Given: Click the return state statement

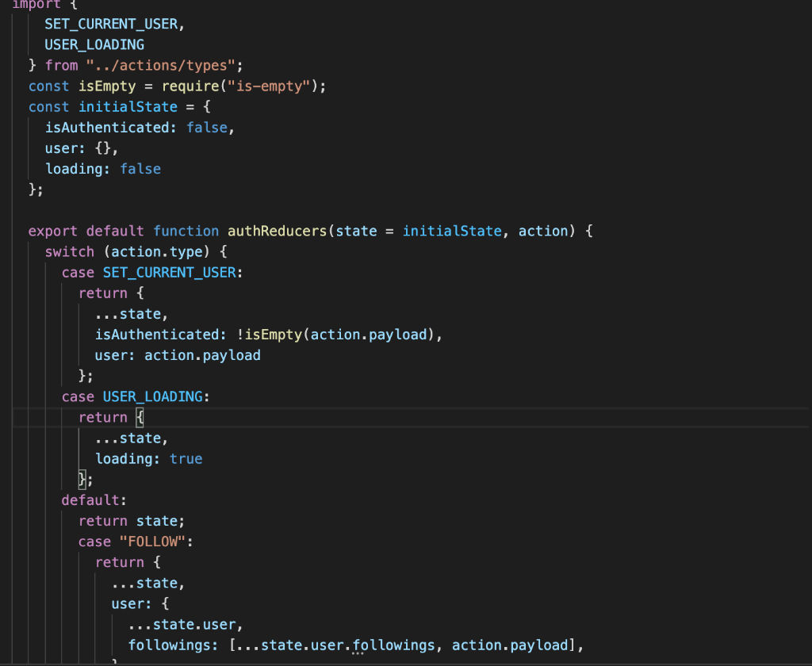Looking at the screenshot, I should click(x=128, y=520).
